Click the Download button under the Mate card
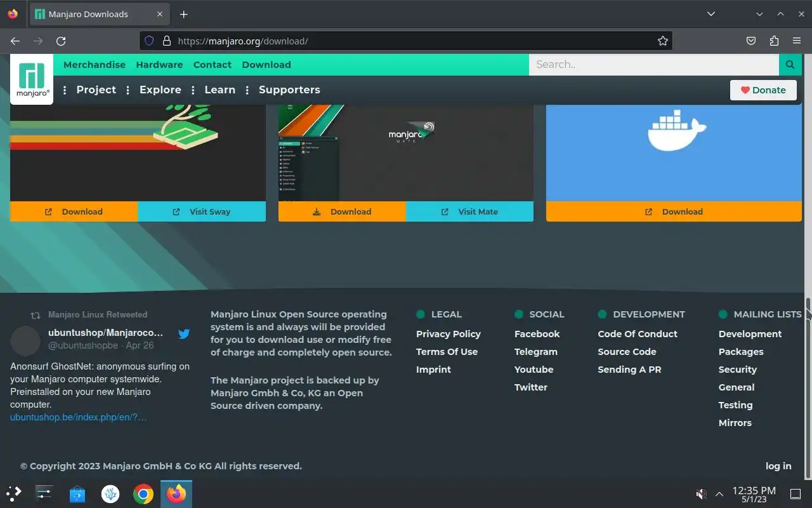 [342, 211]
